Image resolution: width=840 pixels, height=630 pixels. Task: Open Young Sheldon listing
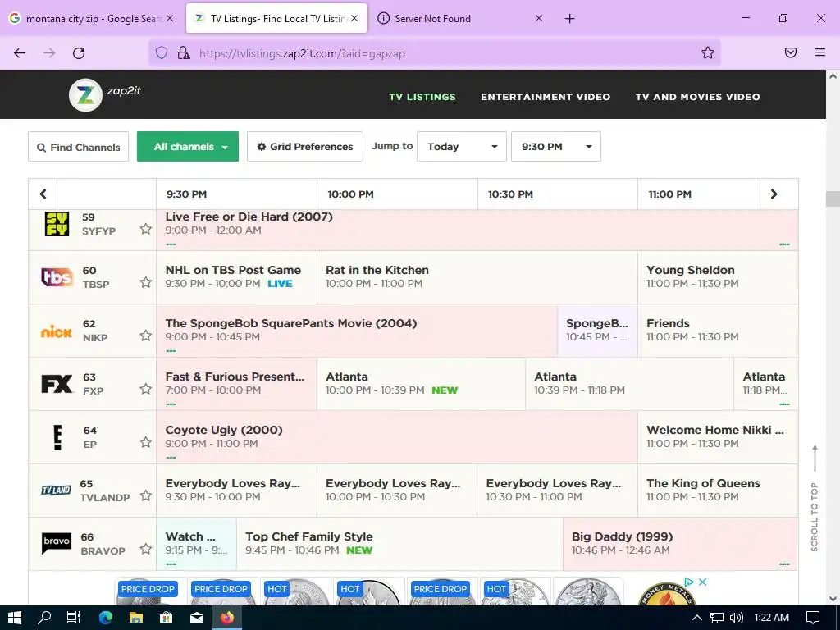(x=718, y=277)
